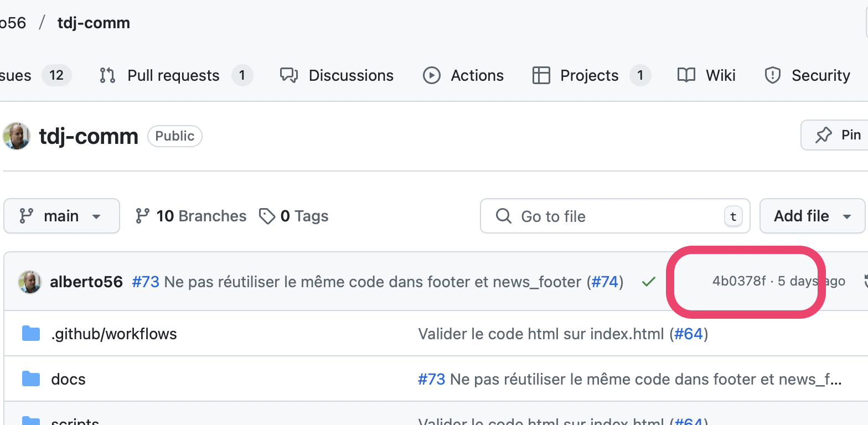Open the alberto56 author link
868x425 pixels.
86,282
